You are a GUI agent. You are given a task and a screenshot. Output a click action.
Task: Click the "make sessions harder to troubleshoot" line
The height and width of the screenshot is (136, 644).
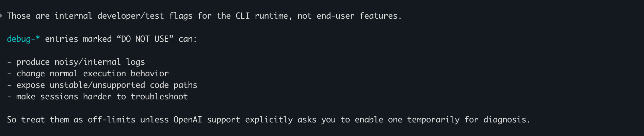coord(102,97)
